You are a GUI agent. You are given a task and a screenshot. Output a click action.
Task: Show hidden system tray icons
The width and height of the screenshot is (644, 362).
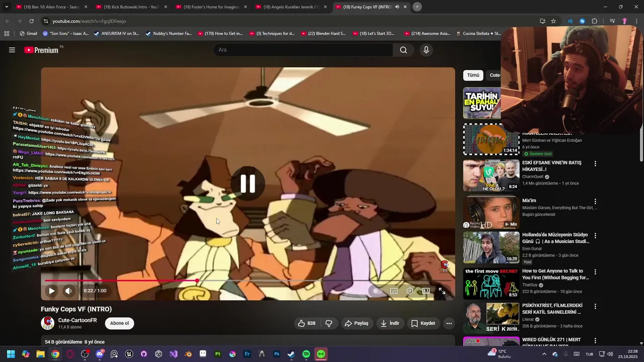(544, 354)
